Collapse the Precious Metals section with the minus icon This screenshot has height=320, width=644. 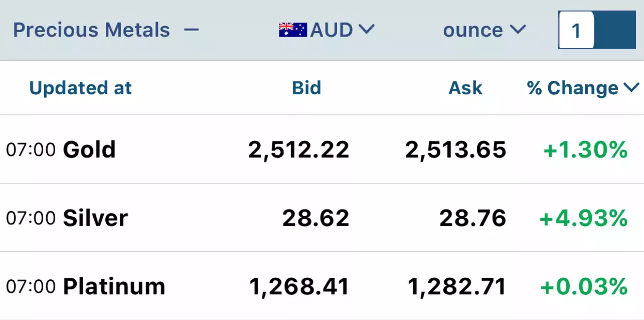tap(191, 30)
